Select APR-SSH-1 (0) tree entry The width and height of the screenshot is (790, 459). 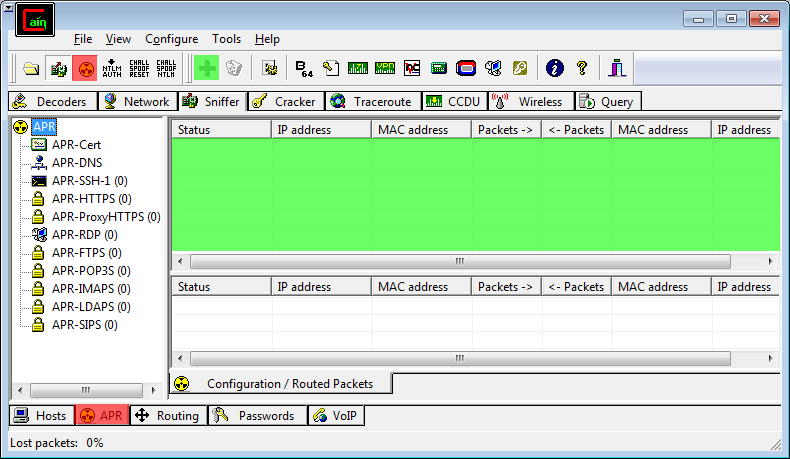click(x=90, y=180)
